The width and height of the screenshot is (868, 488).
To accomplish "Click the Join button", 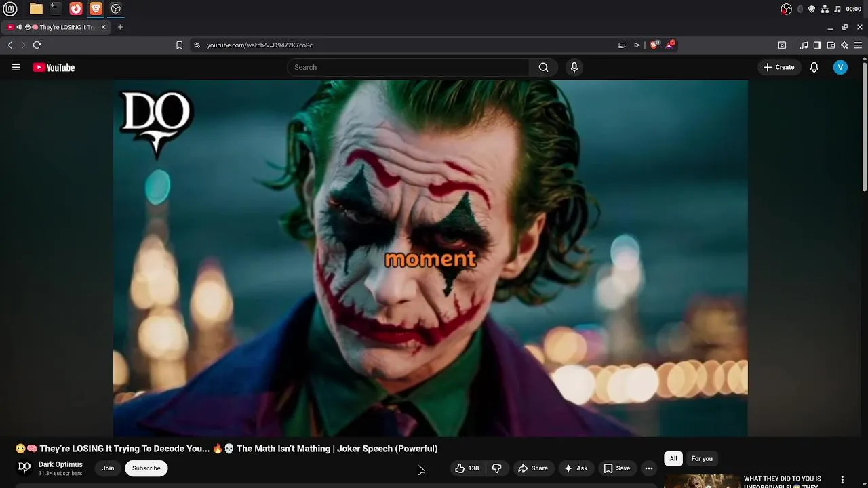I will 108,468.
